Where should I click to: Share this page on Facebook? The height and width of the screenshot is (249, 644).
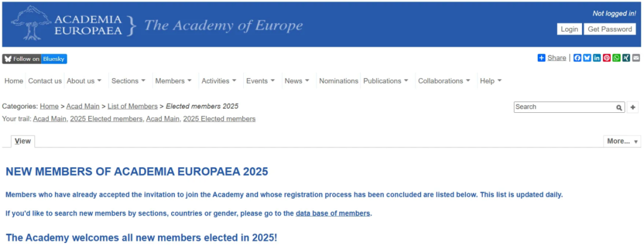click(x=577, y=58)
